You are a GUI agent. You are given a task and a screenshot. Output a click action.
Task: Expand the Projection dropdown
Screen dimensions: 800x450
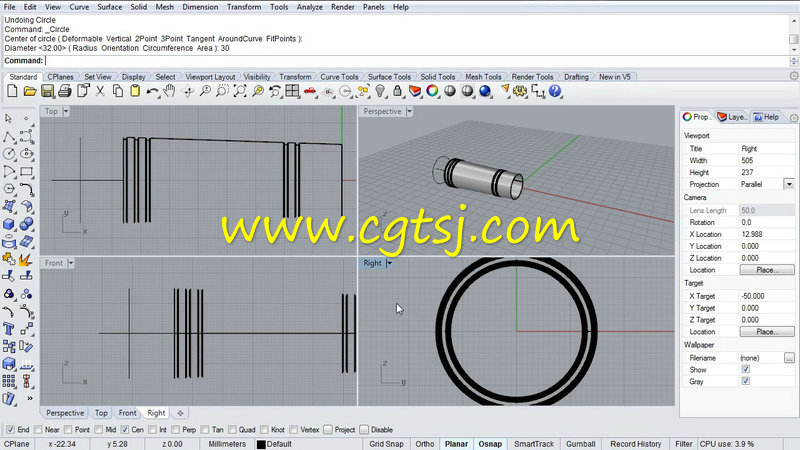789,184
